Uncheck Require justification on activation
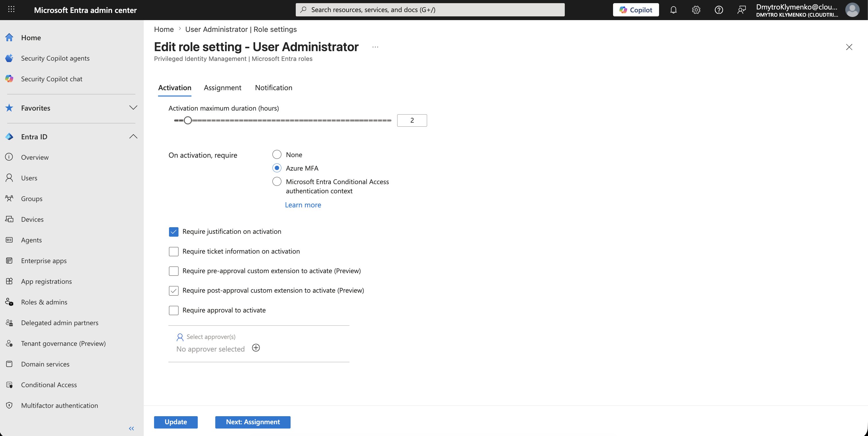868x436 pixels. 174,231
